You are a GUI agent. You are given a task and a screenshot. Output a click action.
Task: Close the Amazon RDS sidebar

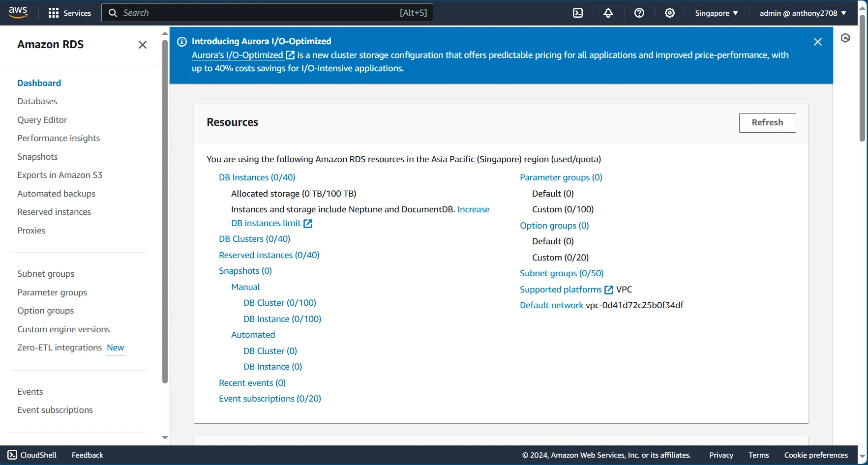[143, 45]
